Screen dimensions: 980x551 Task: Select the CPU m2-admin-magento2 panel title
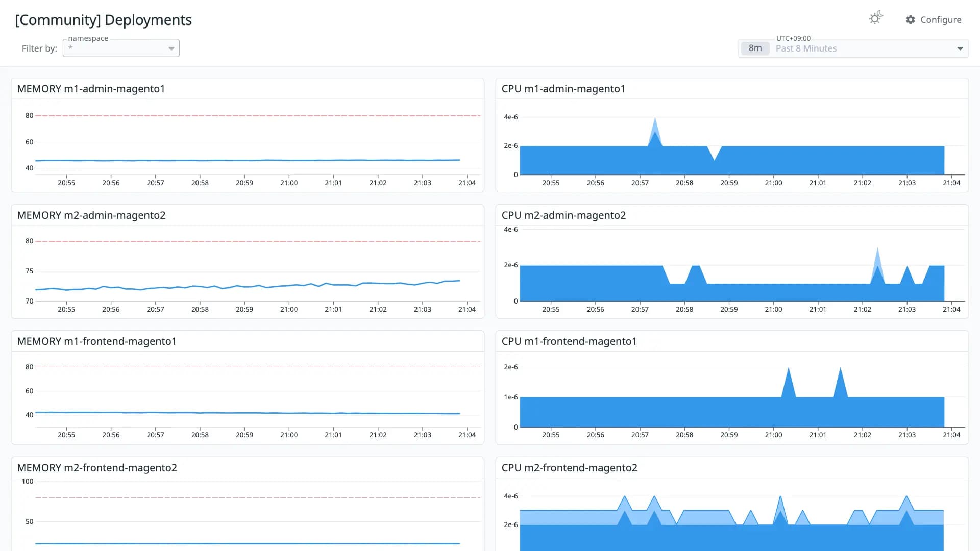(563, 215)
